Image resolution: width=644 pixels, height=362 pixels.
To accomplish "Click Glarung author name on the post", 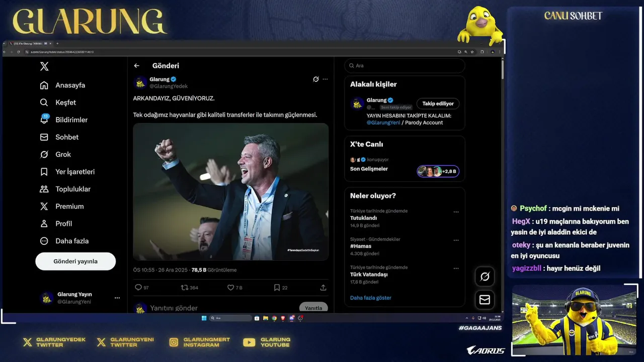I will tap(159, 79).
